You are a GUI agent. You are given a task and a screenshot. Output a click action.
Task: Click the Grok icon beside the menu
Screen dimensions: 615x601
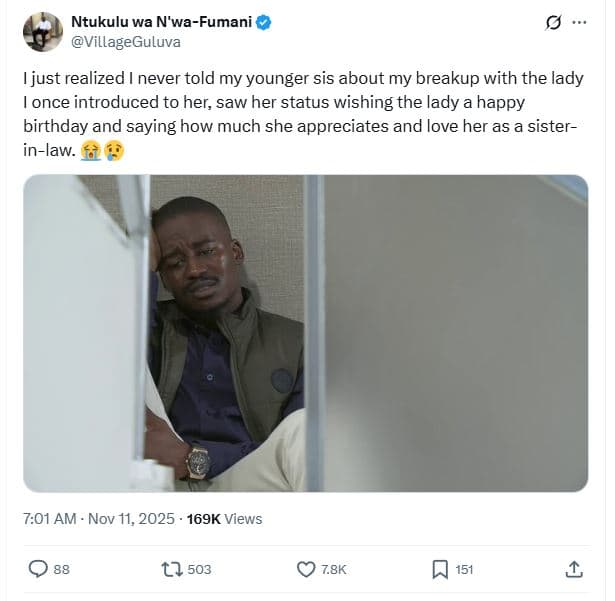pos(552,22)
